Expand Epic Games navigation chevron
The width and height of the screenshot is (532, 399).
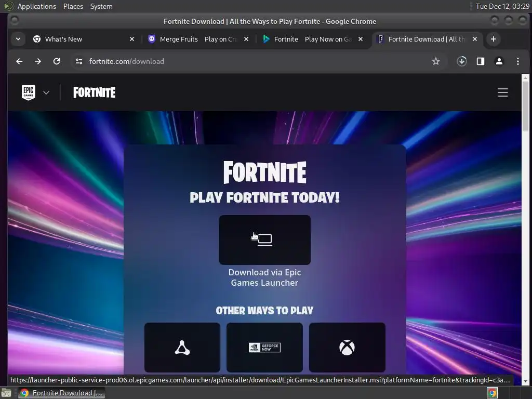tap(46, 92)
